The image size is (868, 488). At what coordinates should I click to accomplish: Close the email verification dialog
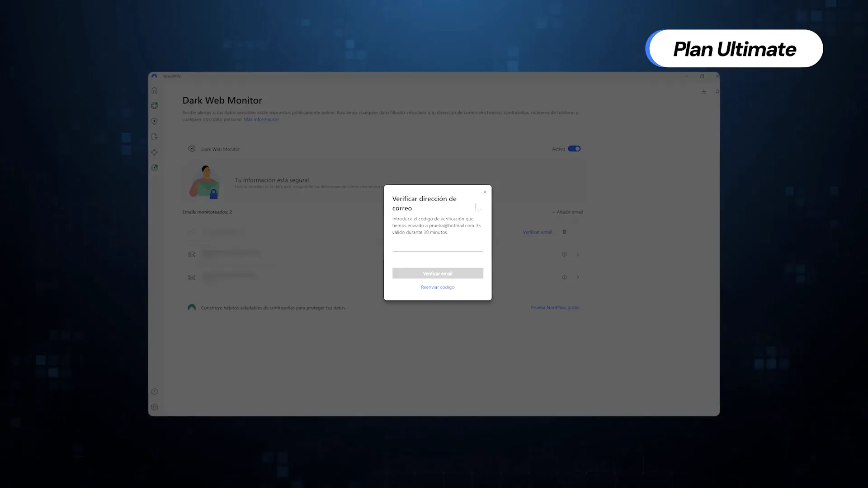click(485, 192)
